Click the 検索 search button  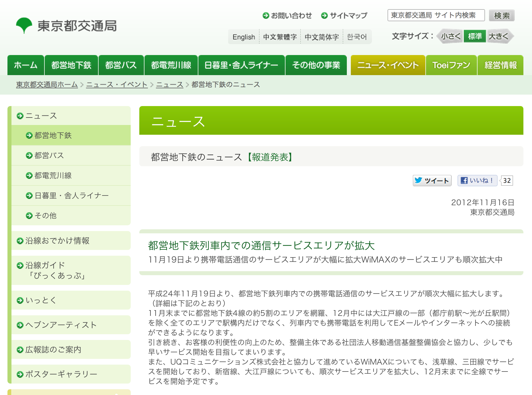coord(502,15)
